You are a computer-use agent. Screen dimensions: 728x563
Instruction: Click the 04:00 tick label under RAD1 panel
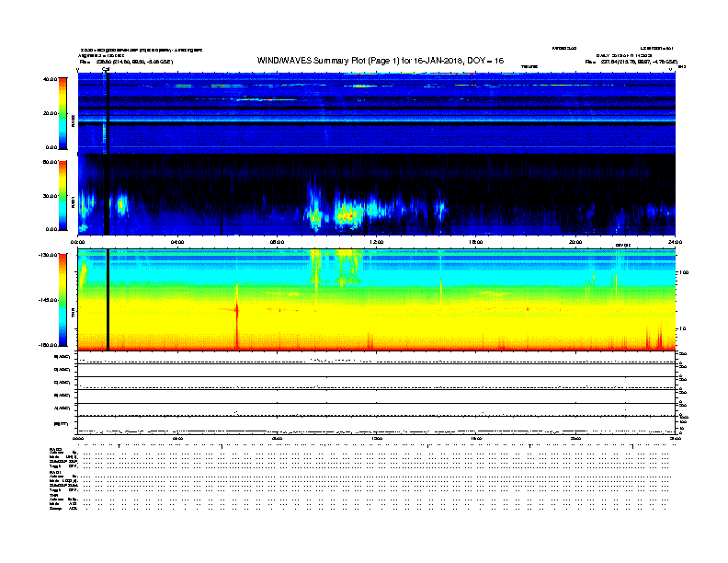point(177,242)
